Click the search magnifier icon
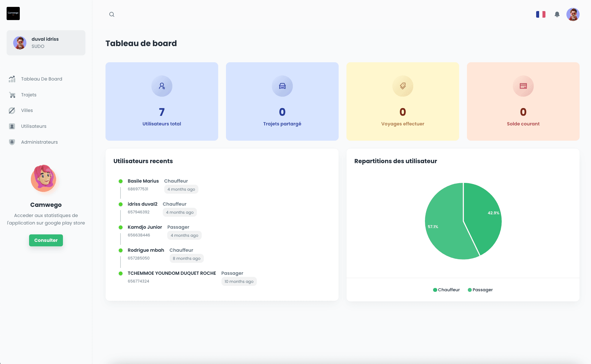 pos(112,14)
